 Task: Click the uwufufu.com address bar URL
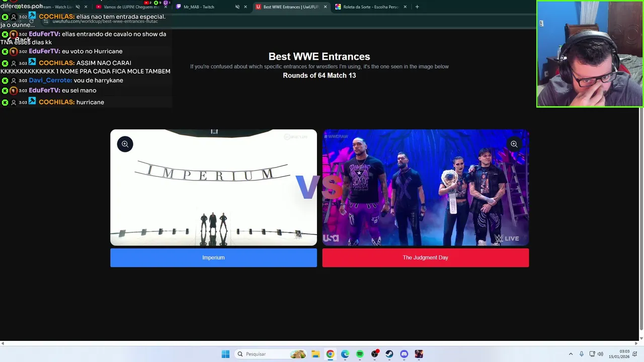(105, 22)
